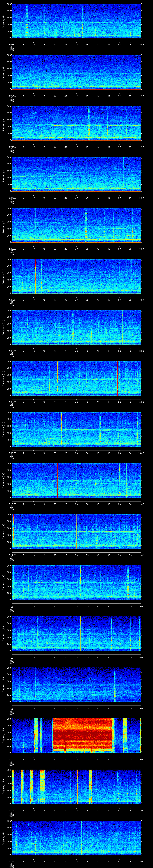The width and height of the screenshot is (153, 868).
Task: Click the '3:07:00' start time label
Action: click(x=12, y=351)
